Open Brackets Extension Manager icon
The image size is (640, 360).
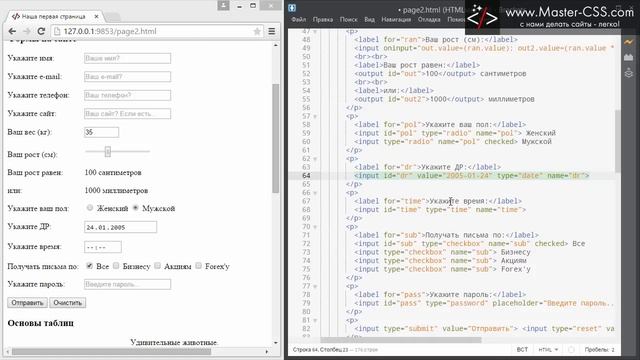(629, 57)
